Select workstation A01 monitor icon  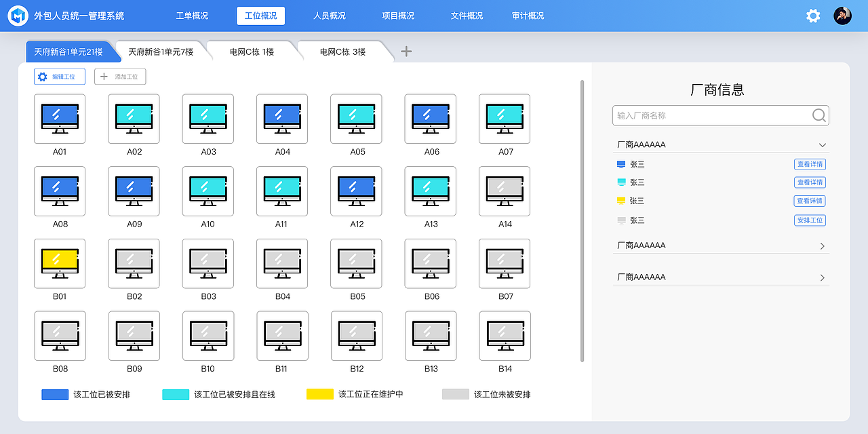[60, 119]
